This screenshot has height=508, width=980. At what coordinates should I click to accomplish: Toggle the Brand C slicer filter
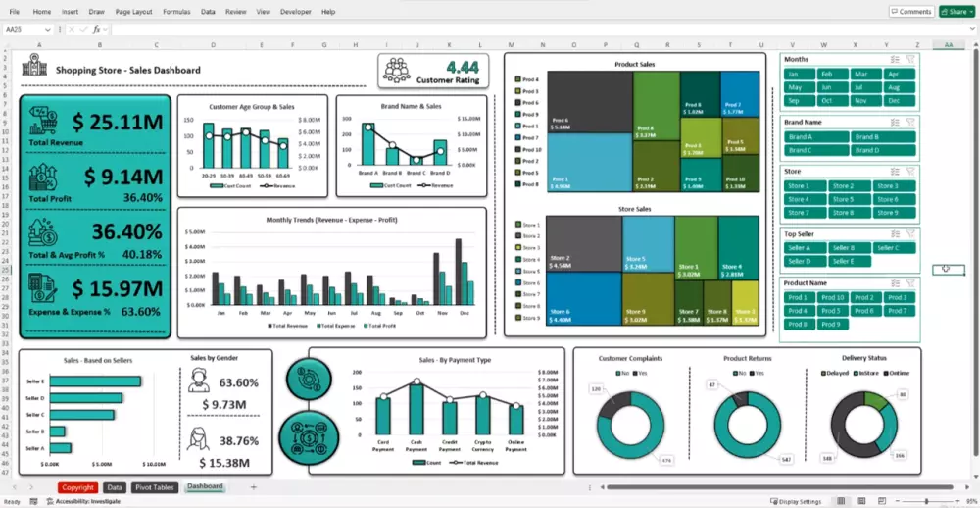(816, 150)
